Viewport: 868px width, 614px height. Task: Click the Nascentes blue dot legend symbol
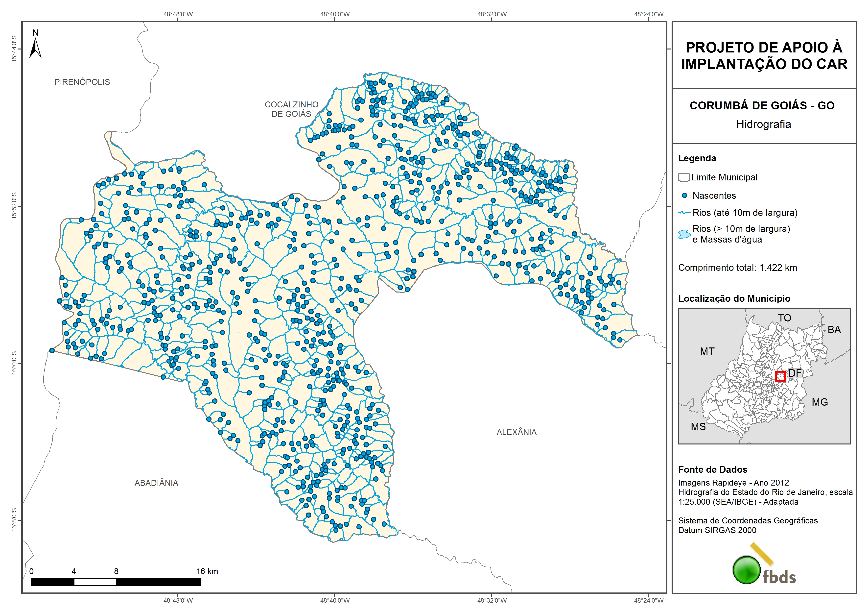click(x=684, y=196)
